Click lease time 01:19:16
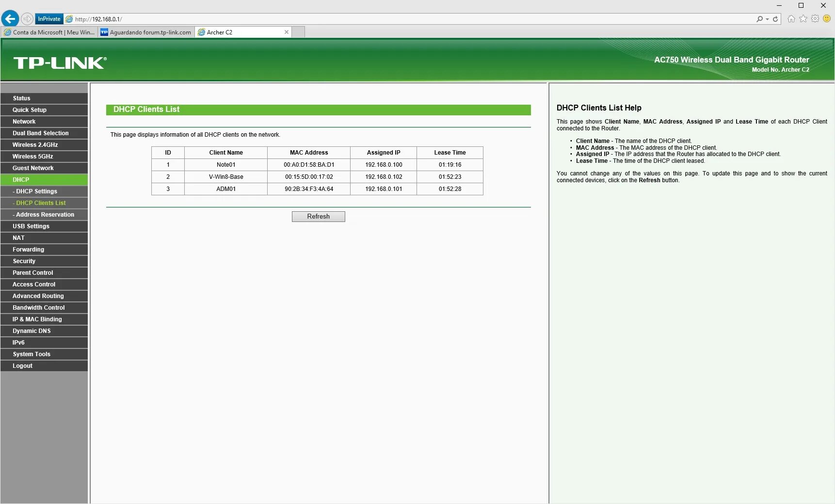This screenshot has height=504, width=835. tap(450, 165)
